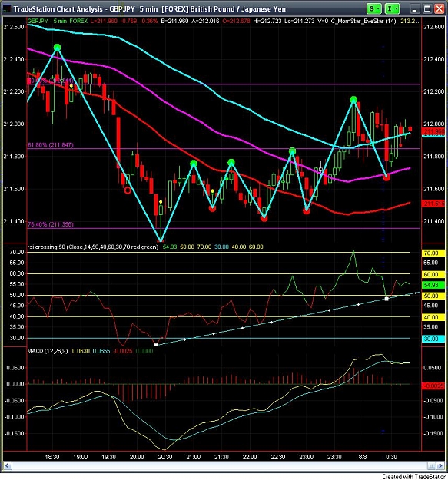The image size is (448, 480).
Task: Open the green S symbol-link dropdown
Action: [373, 8]
